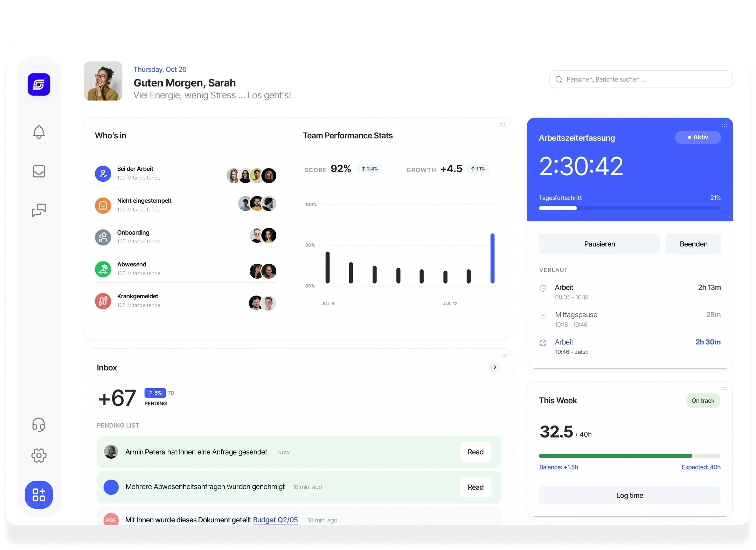
Task: Open the inbox tray icon in sidebar
Action: (x=39, y=171)
